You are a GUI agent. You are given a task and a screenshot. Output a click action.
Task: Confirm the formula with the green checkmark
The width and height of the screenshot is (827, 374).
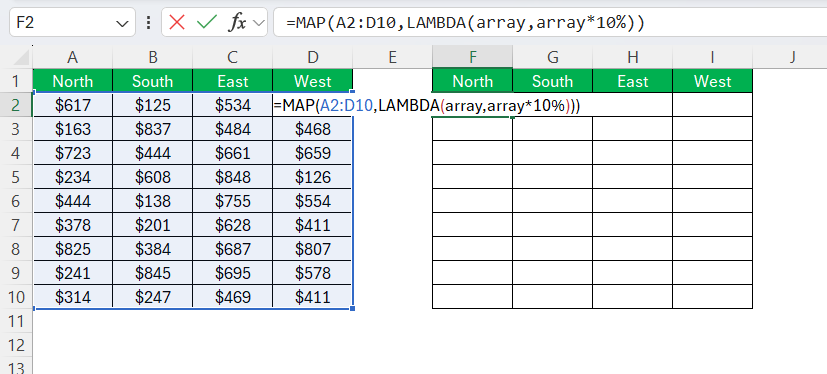206,23
